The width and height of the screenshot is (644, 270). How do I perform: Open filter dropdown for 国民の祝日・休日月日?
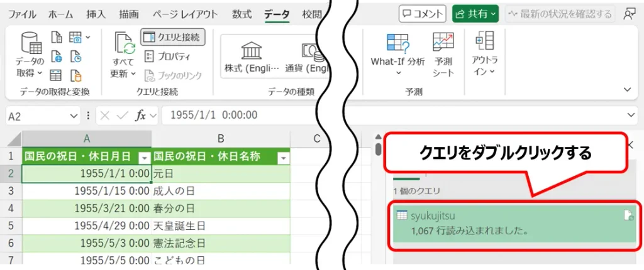pos(144,158)
